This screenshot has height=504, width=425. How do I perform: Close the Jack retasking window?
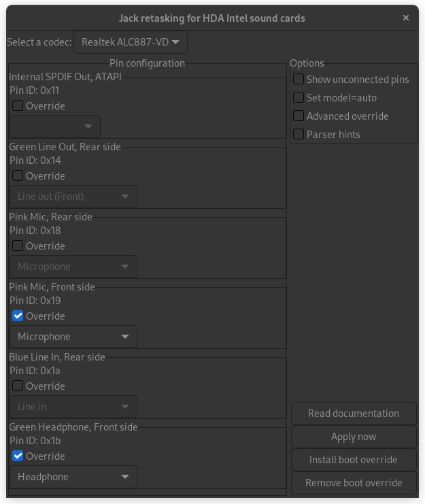406,18
